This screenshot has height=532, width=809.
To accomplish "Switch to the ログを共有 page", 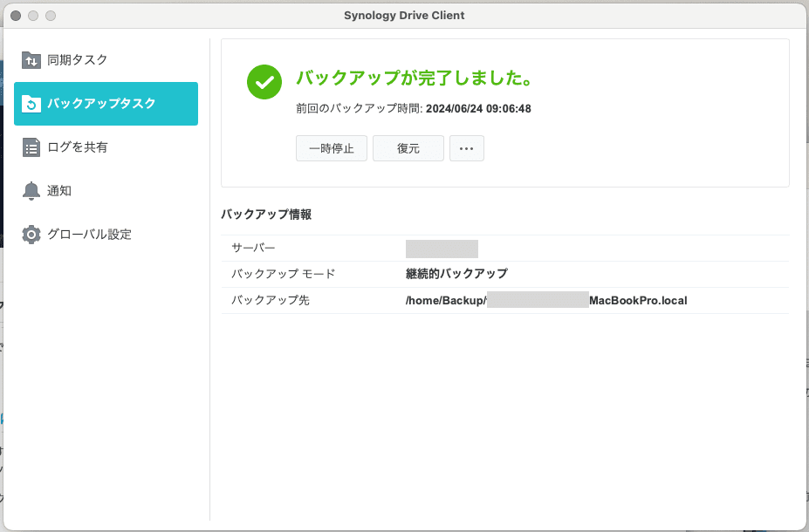I will click(x=78, y=147).
